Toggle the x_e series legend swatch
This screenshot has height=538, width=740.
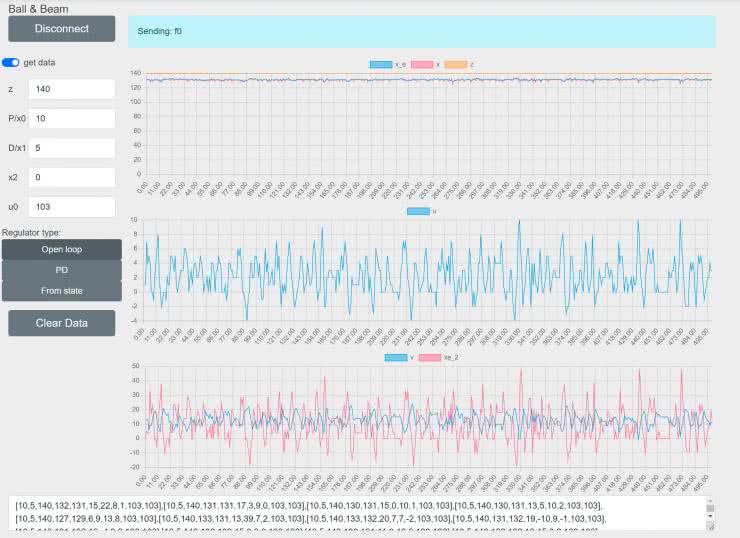coord(381,64)
